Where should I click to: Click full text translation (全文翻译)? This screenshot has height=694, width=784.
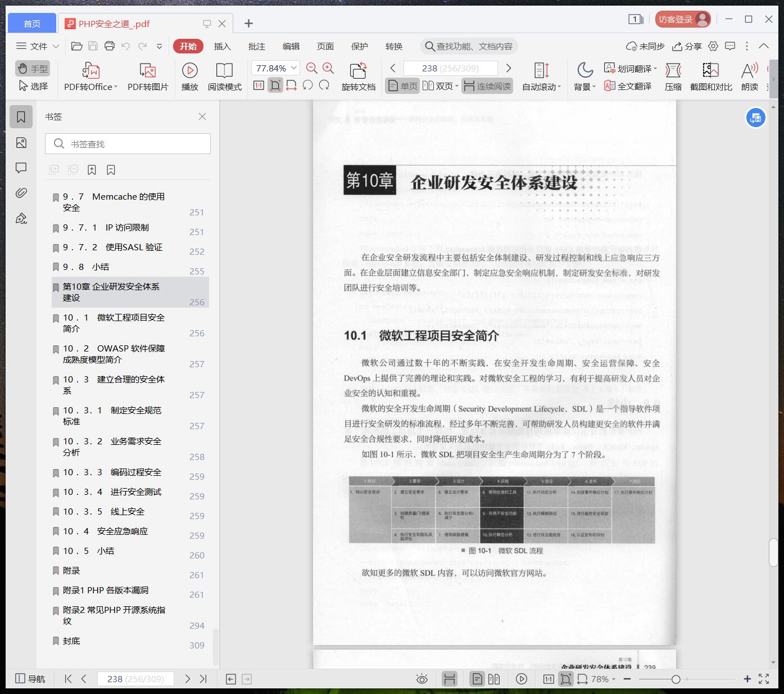pos(628,86)
